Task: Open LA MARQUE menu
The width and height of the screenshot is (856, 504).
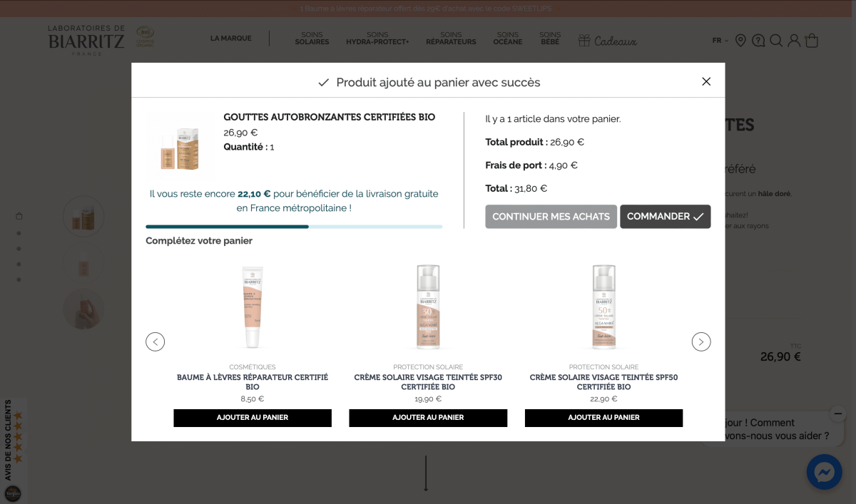Action: [x=230, y=38]
